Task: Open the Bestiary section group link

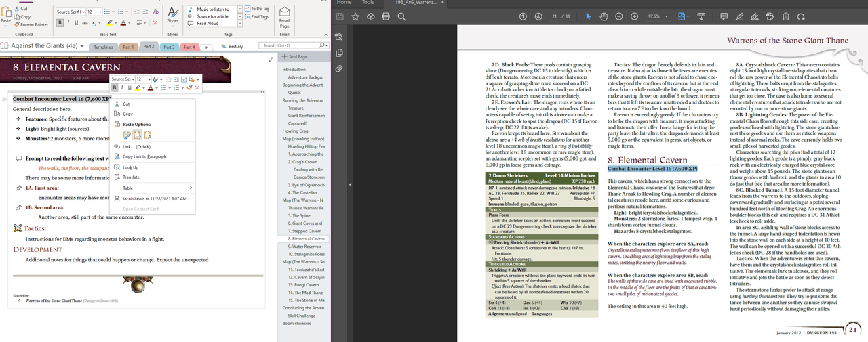Action: pyautogui.click(x=231, y=47)
